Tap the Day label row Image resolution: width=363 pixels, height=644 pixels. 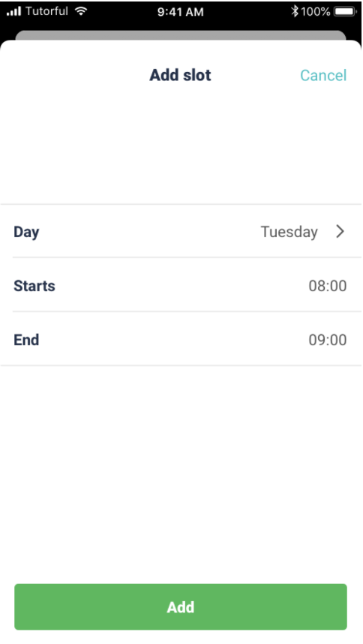181,231
